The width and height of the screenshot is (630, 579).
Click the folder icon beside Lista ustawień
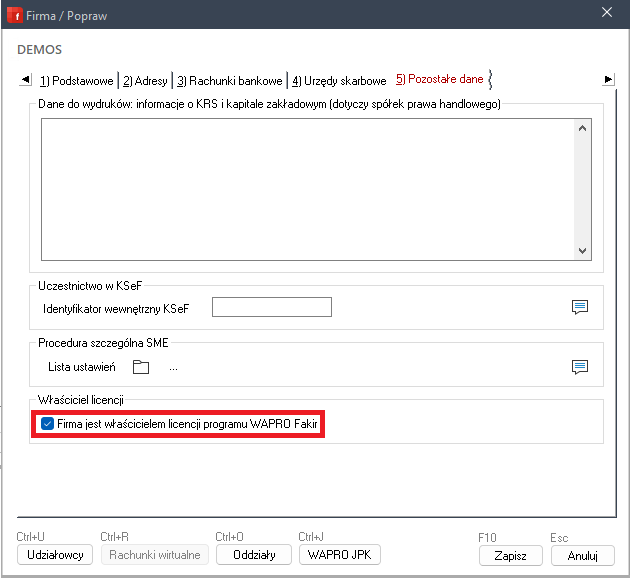tap(141, 367)
